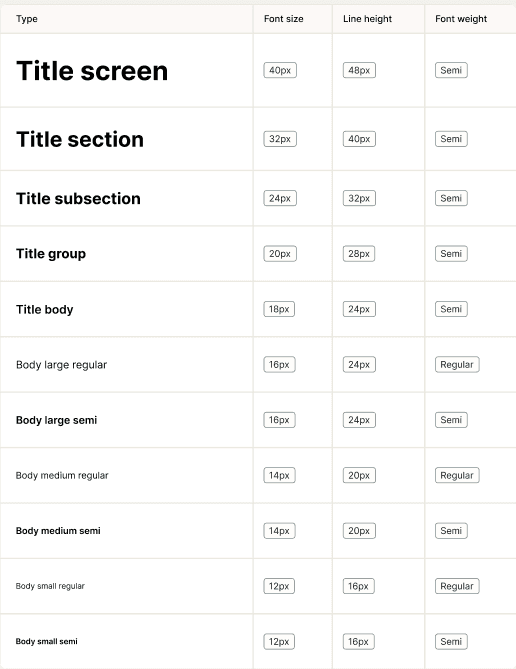Screen dimensions: 516x669
Task: Click the Line height column header
Action: (367, 19)
